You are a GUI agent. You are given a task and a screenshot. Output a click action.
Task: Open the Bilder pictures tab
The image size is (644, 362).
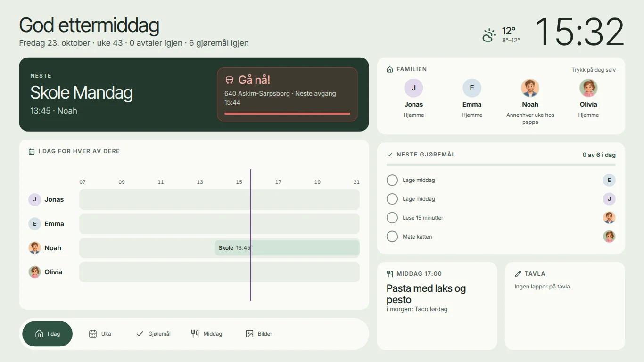tap(259, 334)
